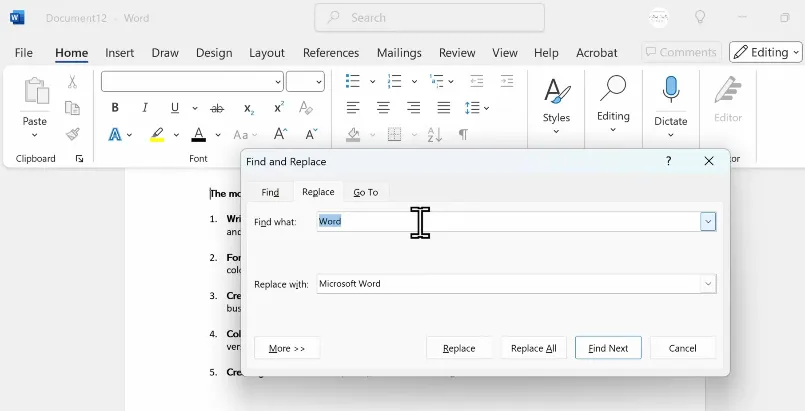Open the Editing mode dropdown button
Image resolution: width=805 pixels, height=411 pixels.
tap(765, 52)
